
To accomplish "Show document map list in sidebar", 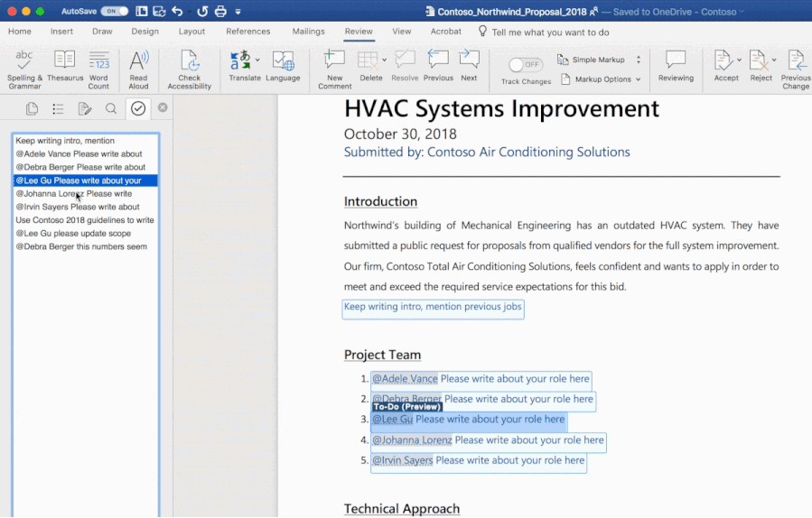I will [x=58, y=108].
